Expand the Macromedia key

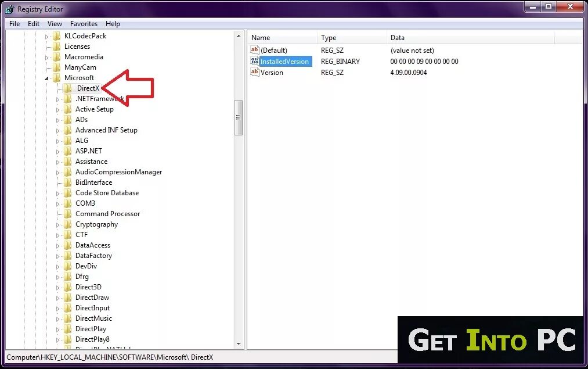[46, 58]
